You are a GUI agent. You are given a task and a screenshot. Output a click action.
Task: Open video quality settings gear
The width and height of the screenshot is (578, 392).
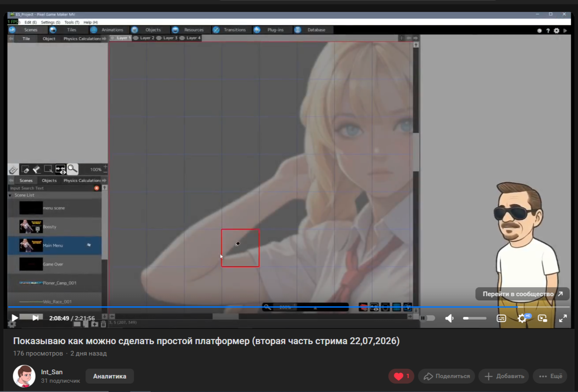522,318
